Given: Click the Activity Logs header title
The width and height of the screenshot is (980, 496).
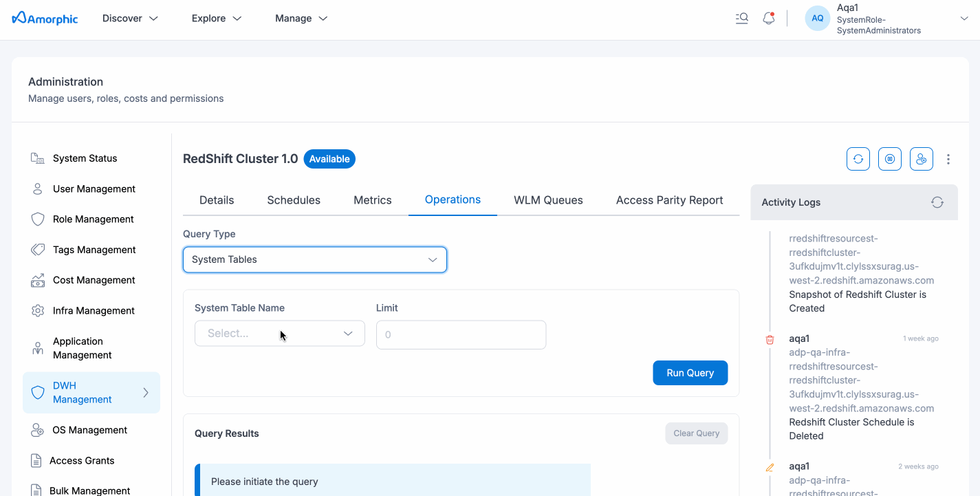Looking at the screenshot, I should point(791,202).
